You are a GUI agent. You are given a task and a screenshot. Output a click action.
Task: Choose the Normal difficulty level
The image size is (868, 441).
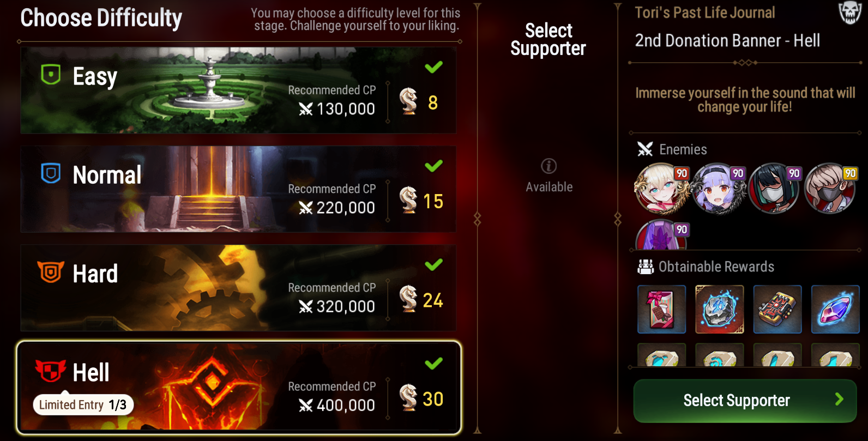(x=238, y=189)
